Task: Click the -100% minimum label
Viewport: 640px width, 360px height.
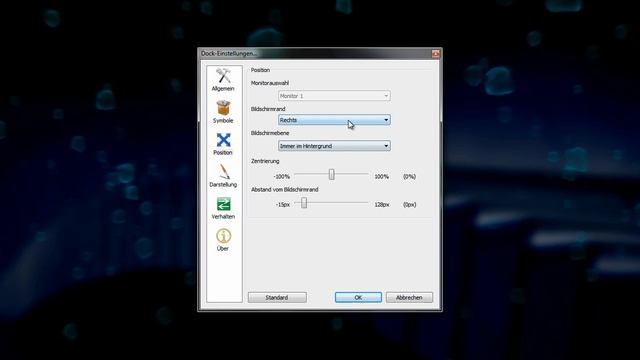Action: point(282,177)
